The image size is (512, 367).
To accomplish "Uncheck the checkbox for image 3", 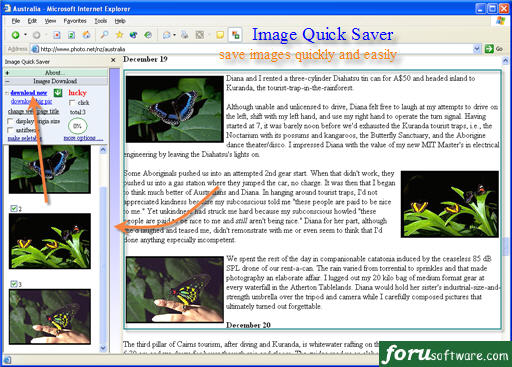I will tap(14, 284).
